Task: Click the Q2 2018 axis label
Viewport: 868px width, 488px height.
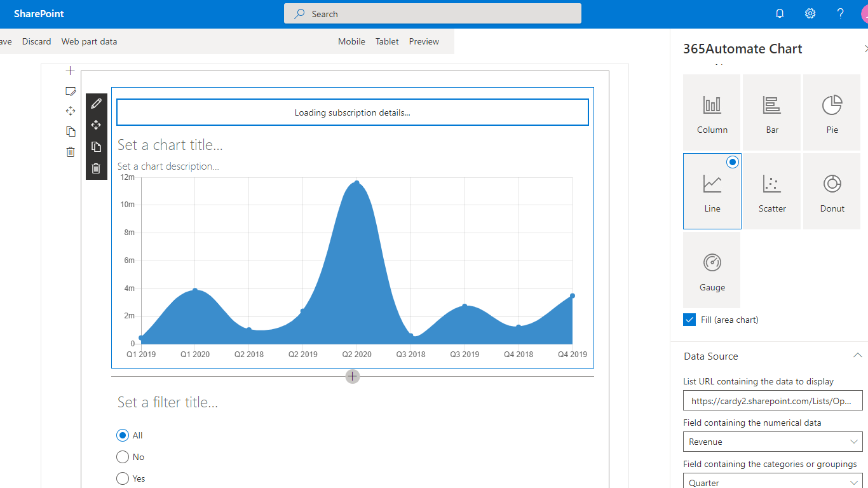Action: click(249, 354)
